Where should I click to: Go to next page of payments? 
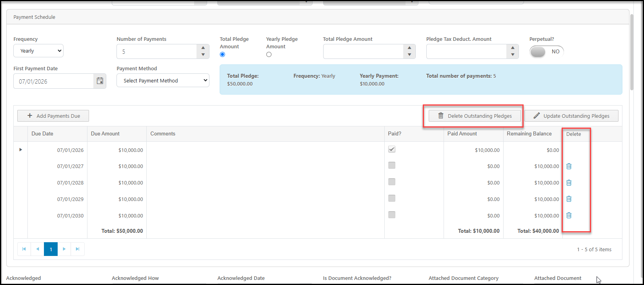coord(64,249)
